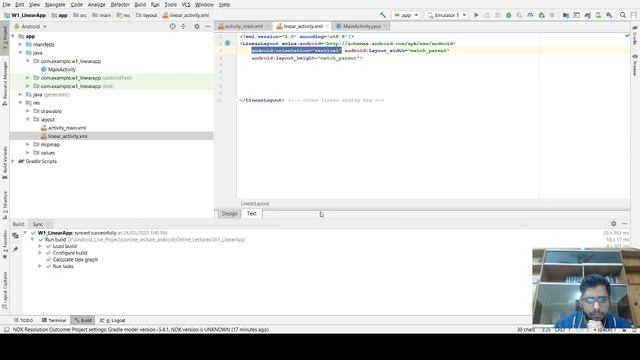Open the app run configuration dropdown
Viewport: 640px width, 360px height.
(406, 15)
